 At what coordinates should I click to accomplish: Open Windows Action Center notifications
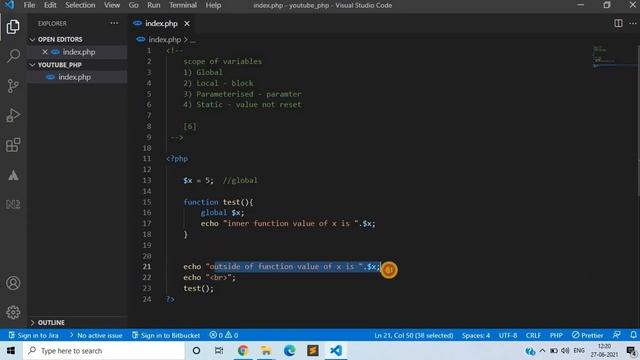tap(632, 351)
